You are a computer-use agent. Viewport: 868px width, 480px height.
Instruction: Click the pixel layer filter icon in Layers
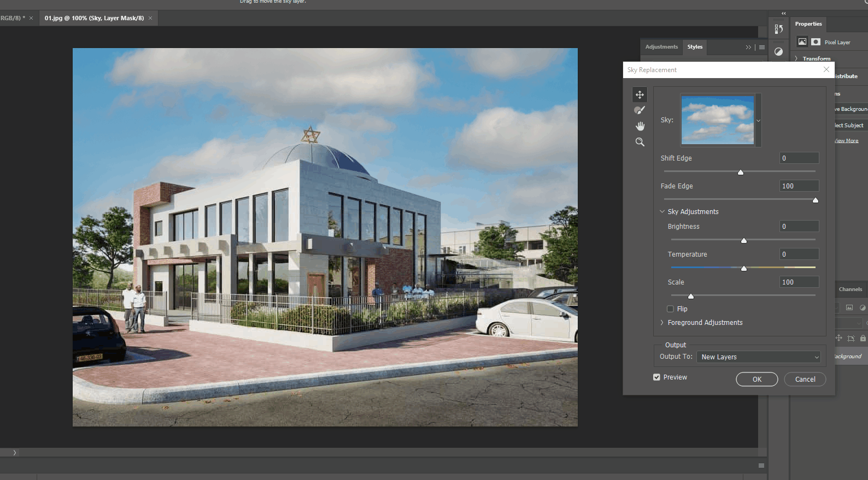[x=849, y=307]
